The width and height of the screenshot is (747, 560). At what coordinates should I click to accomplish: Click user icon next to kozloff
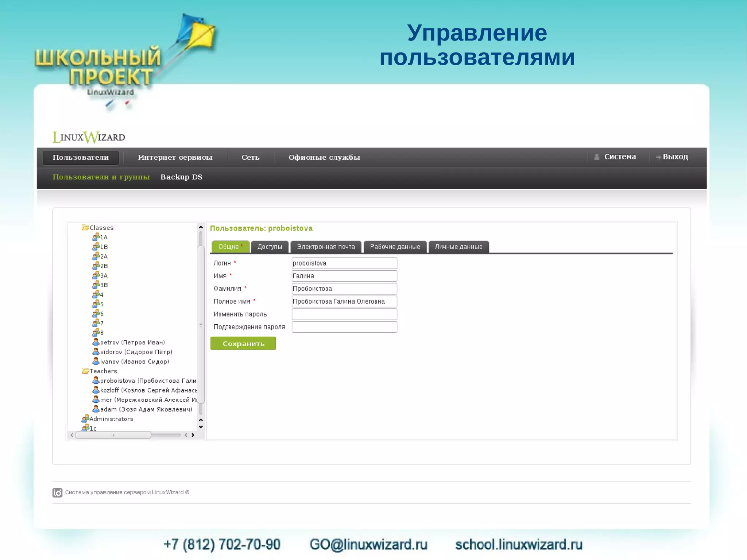coord(96,390)
